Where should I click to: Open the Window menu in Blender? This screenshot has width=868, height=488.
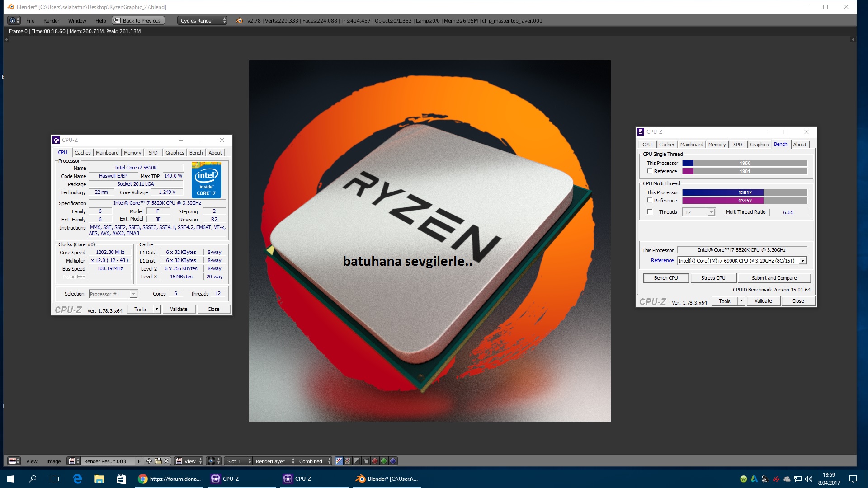click(x=77, y=20)
